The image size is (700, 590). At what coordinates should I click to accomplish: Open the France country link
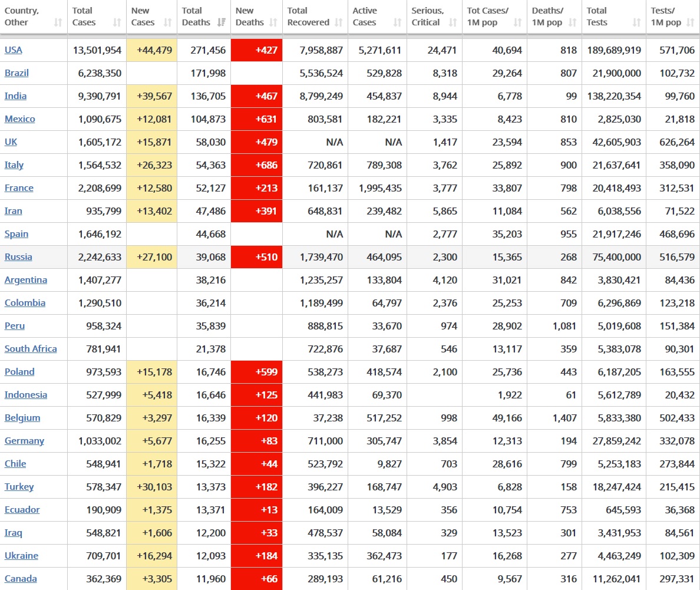(19, 188)
